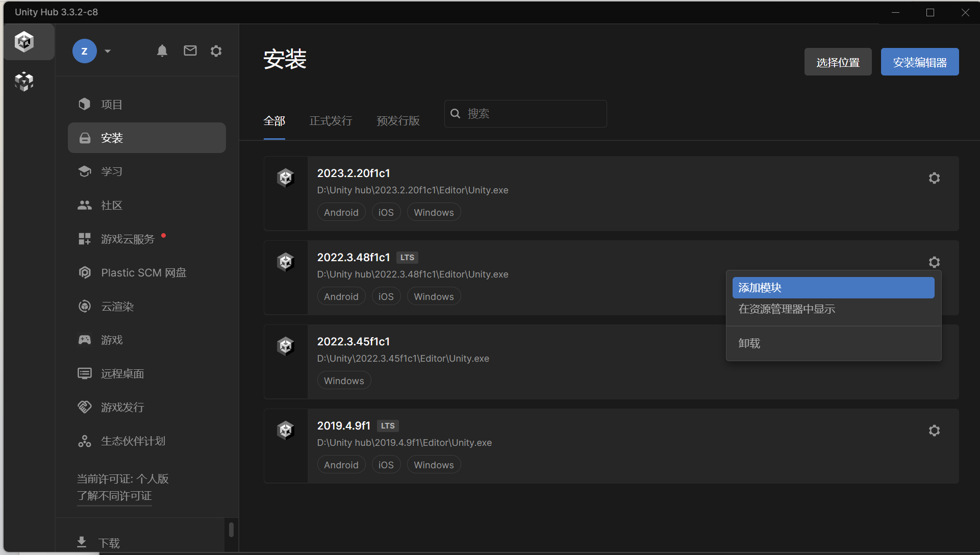Click the 游戏 gamepad icon
The height and width of the screenshot is (555, 980).
point(85,340)
